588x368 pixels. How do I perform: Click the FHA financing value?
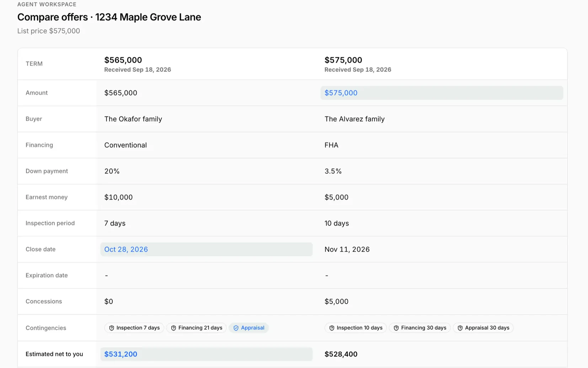click(x=331, y=145)
